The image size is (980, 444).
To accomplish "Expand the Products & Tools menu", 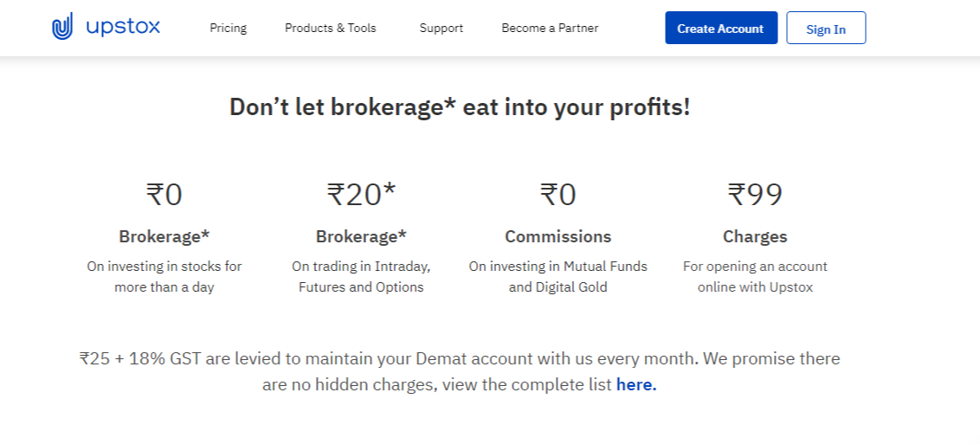I will pos(331,28).
